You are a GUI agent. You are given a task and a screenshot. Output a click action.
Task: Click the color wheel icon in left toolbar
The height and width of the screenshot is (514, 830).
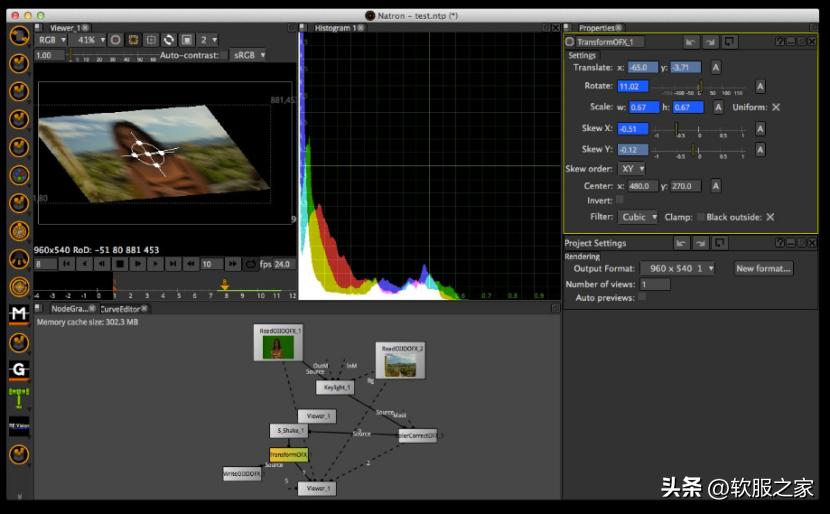pos(18,174)
